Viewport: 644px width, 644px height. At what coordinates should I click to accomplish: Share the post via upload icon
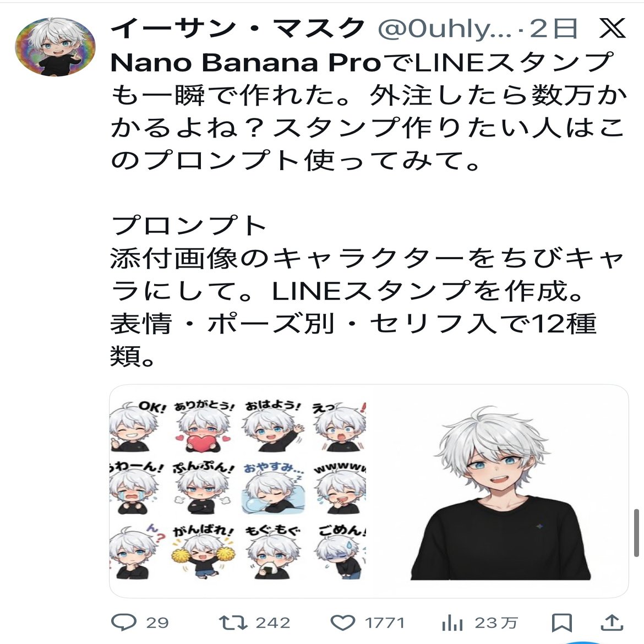coord(612,622)
